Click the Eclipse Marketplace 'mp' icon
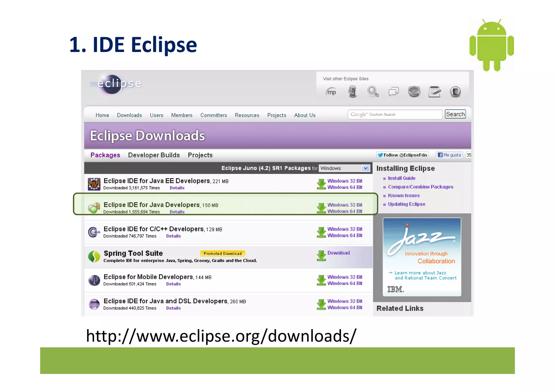The width and height of the screenshot is (555, 392). pos(331,92)
